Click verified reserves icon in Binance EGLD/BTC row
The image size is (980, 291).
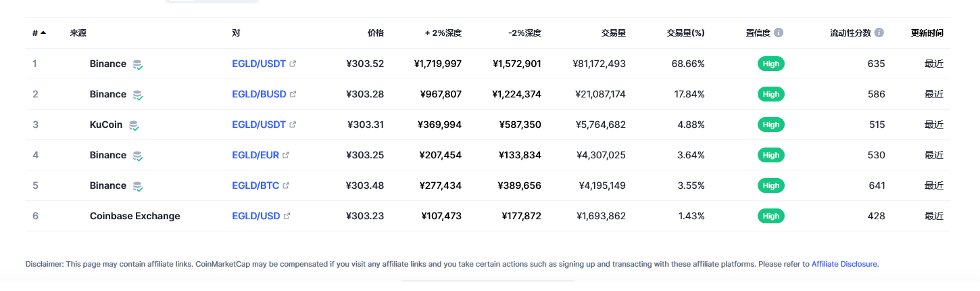tap(138, 187)
